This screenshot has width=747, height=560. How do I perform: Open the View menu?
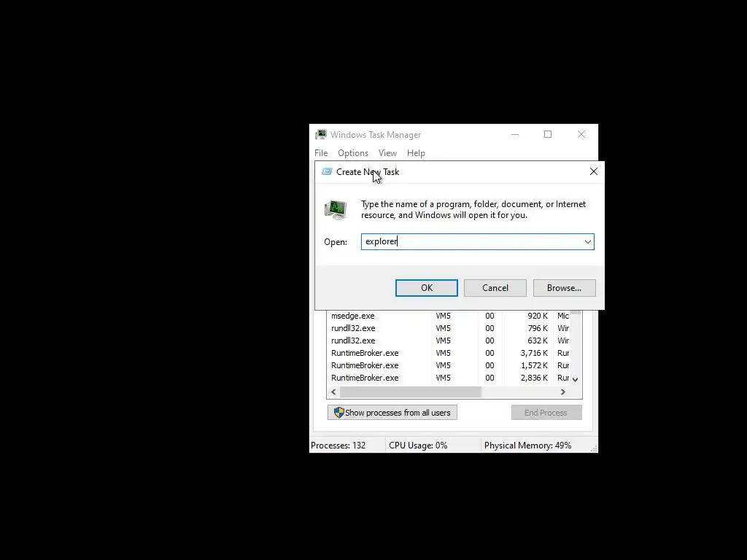387,153
